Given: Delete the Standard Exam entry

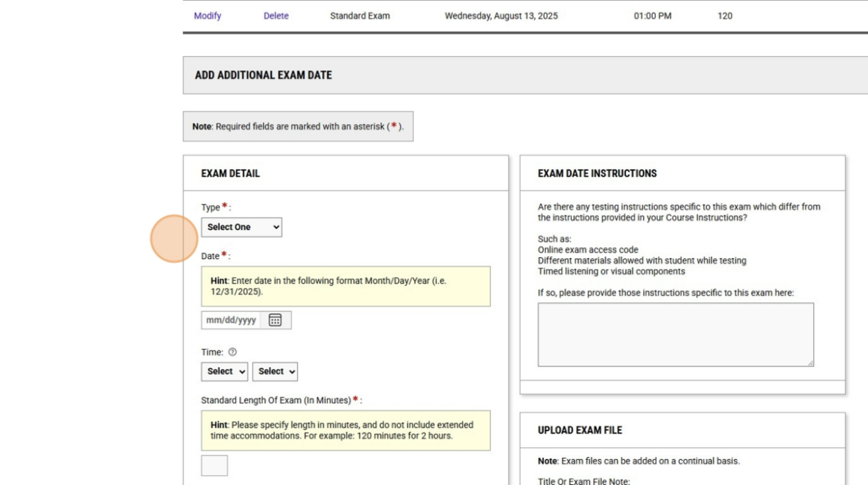Looking at the screenshot, I should click(x=276, y=16).
